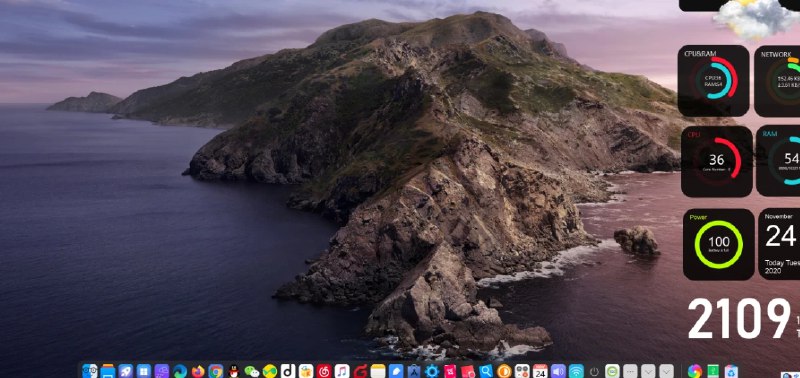The height and width of the screenshot is (378, 800).
Task: Open the blue pen editor dock icon
Action: (396, 371)
